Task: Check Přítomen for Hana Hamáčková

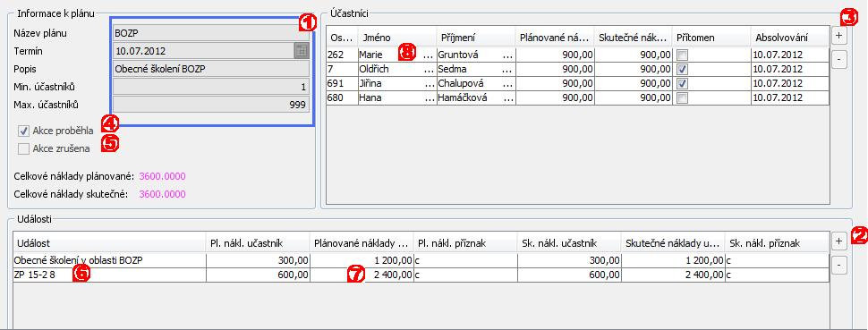Action: click(682, 98)
